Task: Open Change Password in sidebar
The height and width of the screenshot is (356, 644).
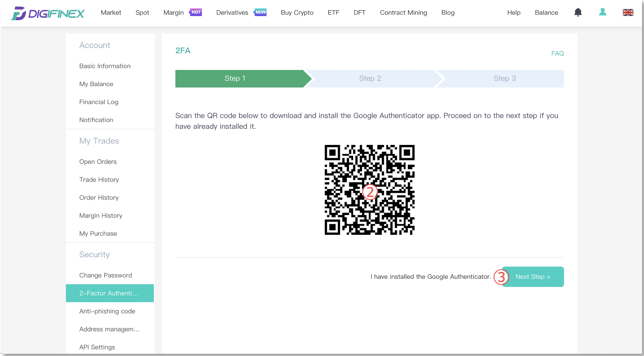Action: pyautogui.click(x=106, y=275)
